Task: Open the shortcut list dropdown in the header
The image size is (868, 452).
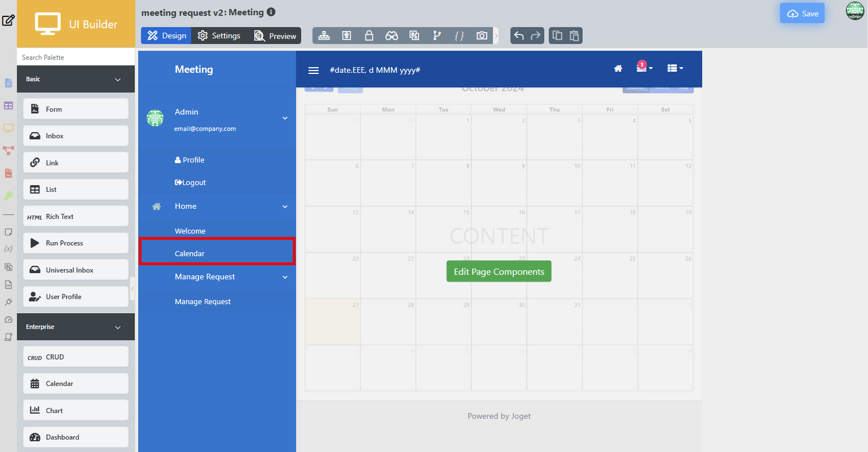Action: (675, 68)
